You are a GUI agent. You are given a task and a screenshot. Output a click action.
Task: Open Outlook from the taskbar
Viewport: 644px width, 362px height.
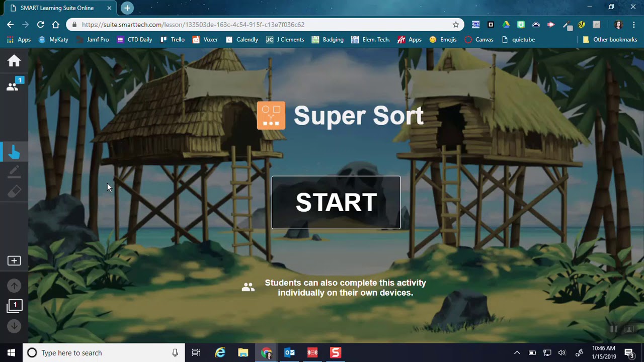point(289,352)
